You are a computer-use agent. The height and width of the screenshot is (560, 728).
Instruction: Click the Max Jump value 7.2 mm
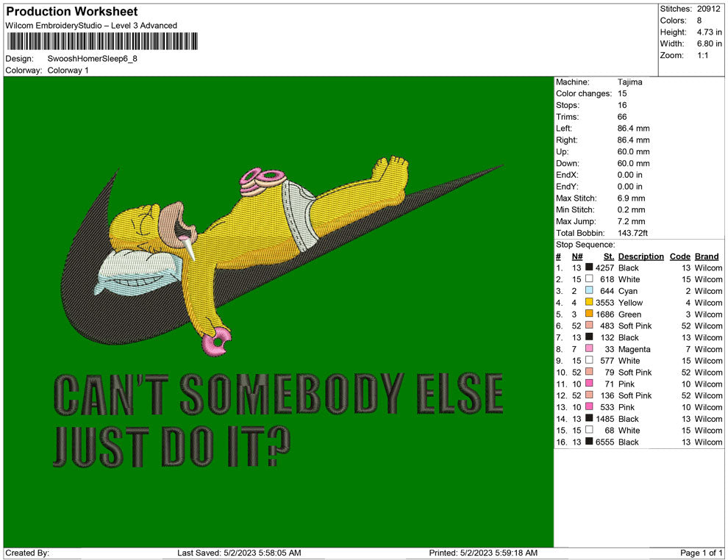[x=632, y=221]
